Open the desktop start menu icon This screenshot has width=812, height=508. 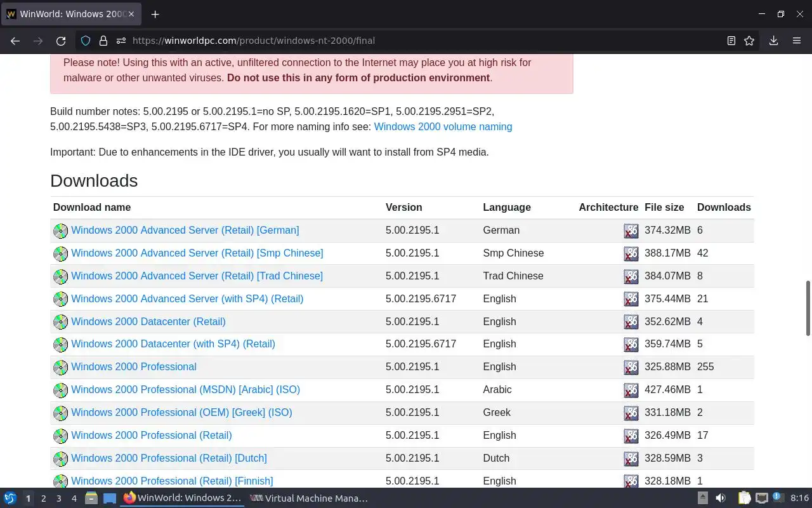[x=10, y=498]
